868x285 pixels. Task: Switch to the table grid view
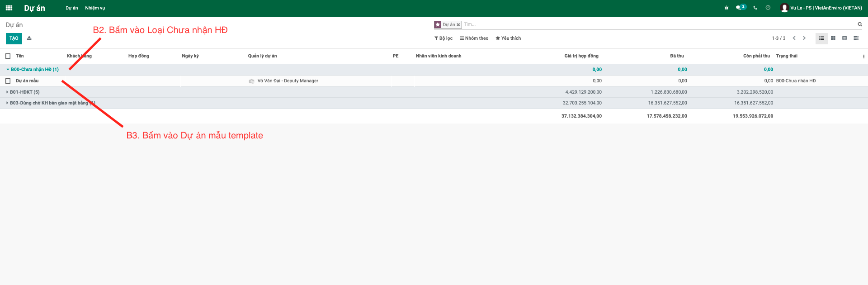[844, 38]
